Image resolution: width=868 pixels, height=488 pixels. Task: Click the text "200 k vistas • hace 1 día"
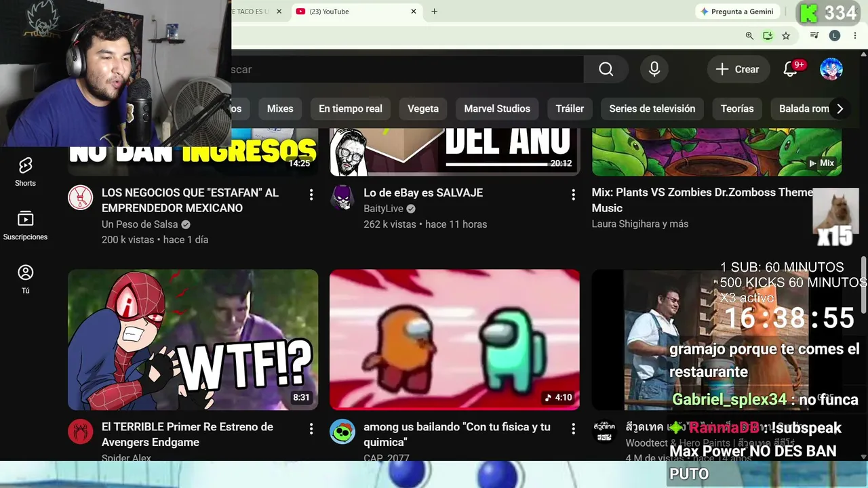click(x=155, y=240)
